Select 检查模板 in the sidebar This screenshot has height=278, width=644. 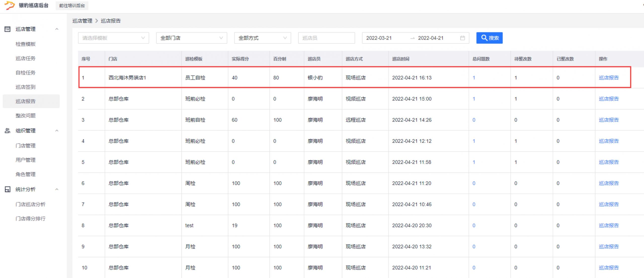click(25, 44)
